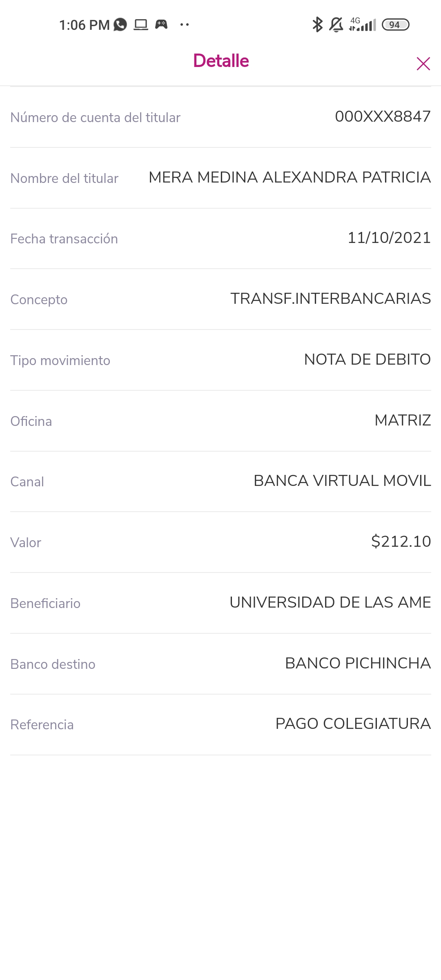Tap the muted bell notification icon
Image resolution: width=441 pixels, height=980 pixels.
pos(336,24)
